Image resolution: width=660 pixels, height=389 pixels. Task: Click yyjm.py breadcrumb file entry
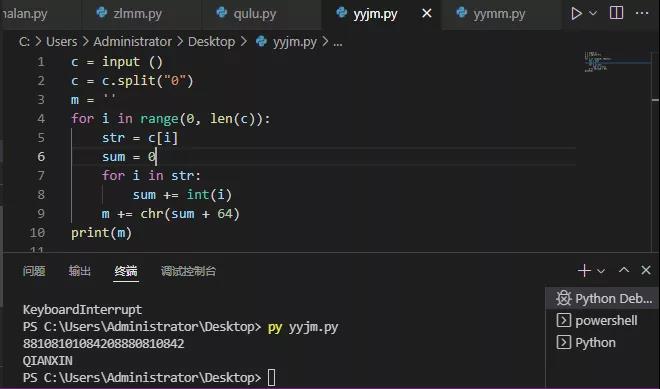pos(295,42)
